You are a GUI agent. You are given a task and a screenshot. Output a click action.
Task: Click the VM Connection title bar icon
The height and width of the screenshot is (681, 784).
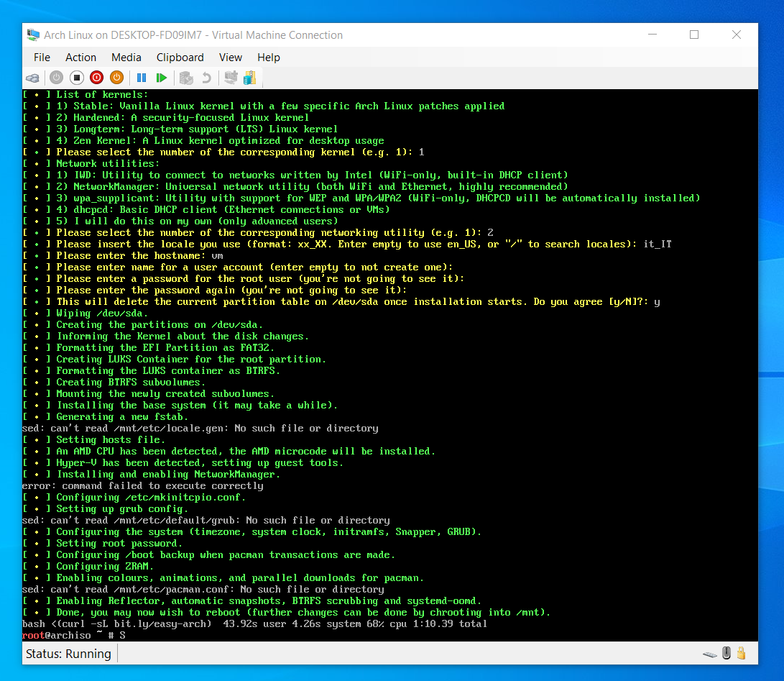(33, 35)
